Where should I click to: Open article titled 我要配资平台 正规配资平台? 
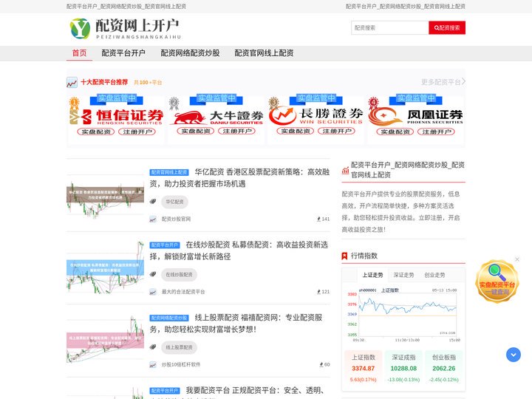click(x=254, y=391)
